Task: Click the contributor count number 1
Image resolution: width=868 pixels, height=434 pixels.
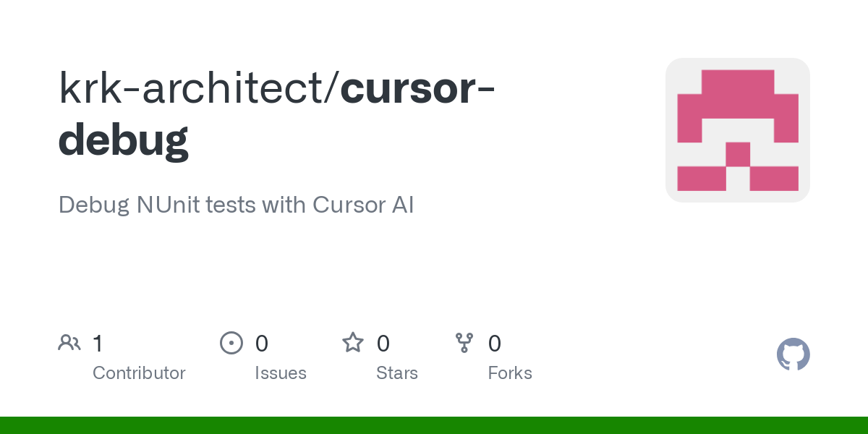Action: [x=98, y=344]
